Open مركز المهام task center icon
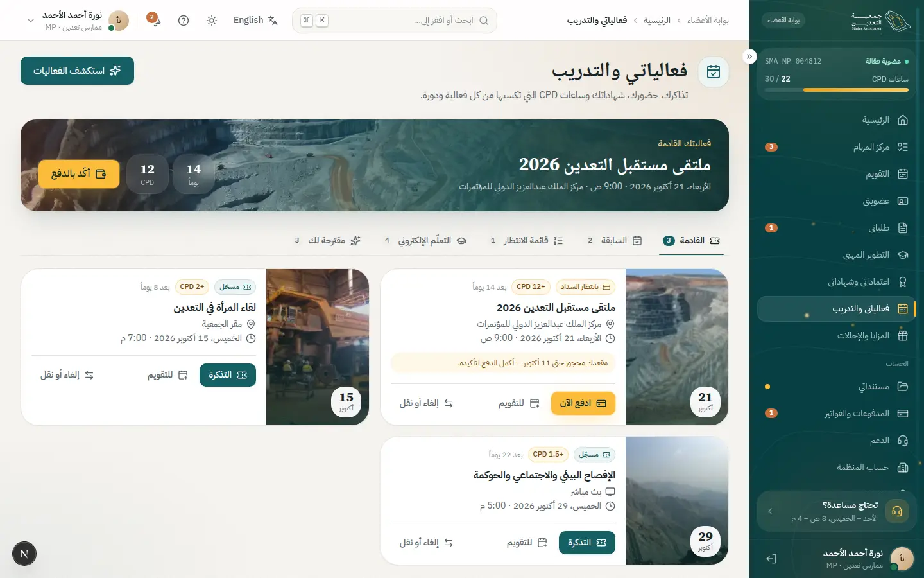This screenshot has height=578, width=924. tap(903, 147)
